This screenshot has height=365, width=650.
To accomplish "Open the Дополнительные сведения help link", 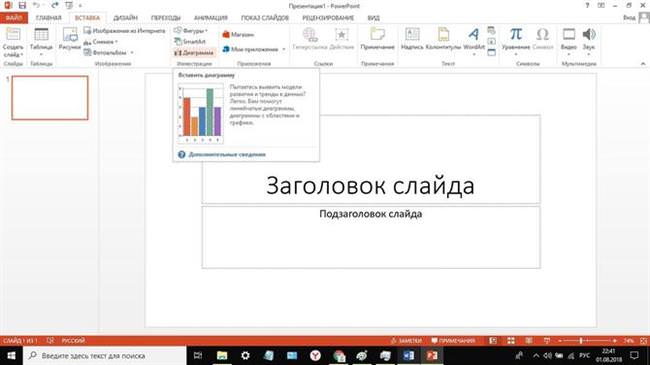I will tap(227, 154).
